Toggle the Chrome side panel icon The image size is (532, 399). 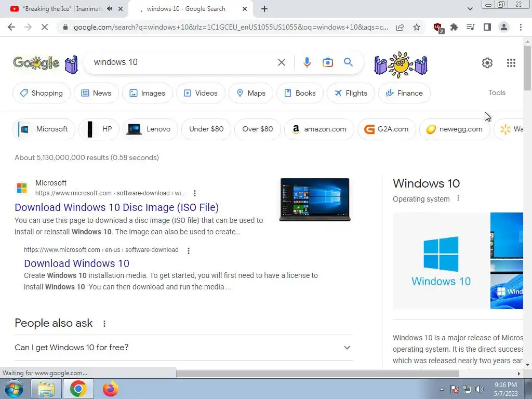[x=487, y=27]
